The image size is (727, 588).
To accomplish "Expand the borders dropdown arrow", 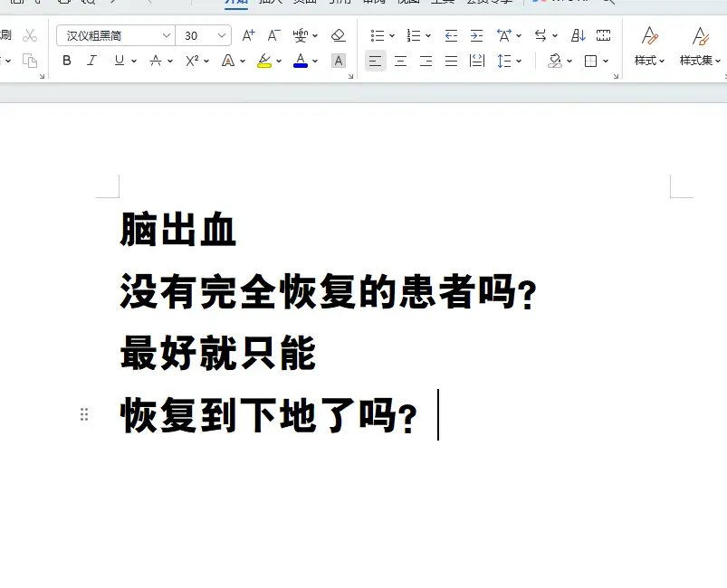I will point(605,62).
